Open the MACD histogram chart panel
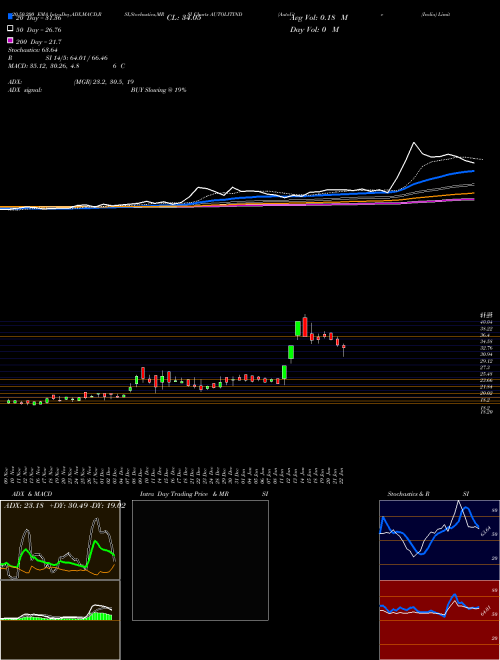This screenshot has width=500, height=660. click(60, 620)
